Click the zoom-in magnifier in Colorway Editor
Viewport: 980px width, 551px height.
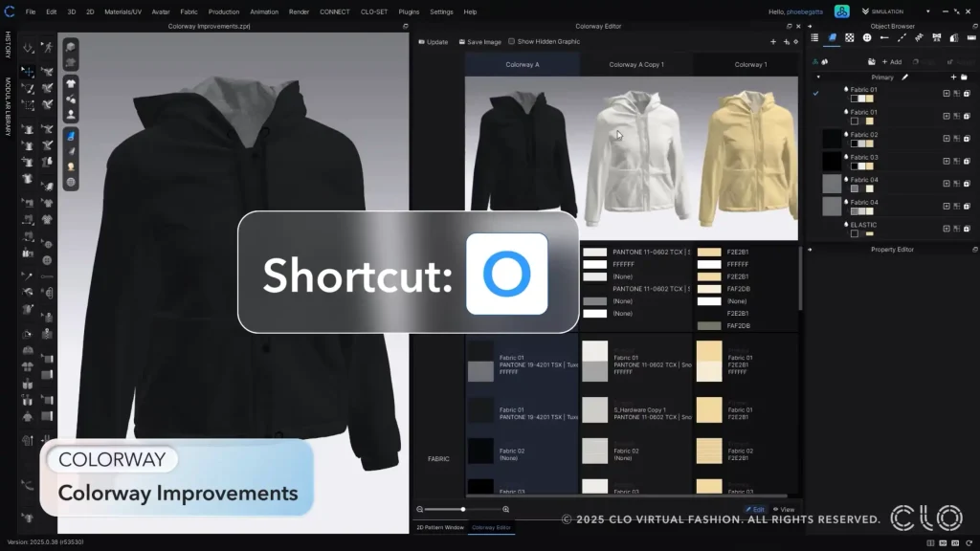(x=506, y=509)
